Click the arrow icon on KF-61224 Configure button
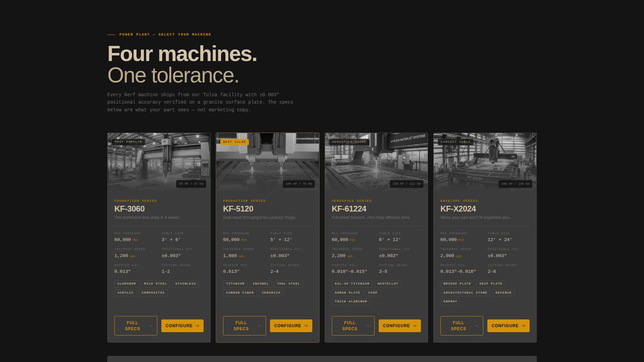This screenshot has height=362, width=644. pos(415,325)
